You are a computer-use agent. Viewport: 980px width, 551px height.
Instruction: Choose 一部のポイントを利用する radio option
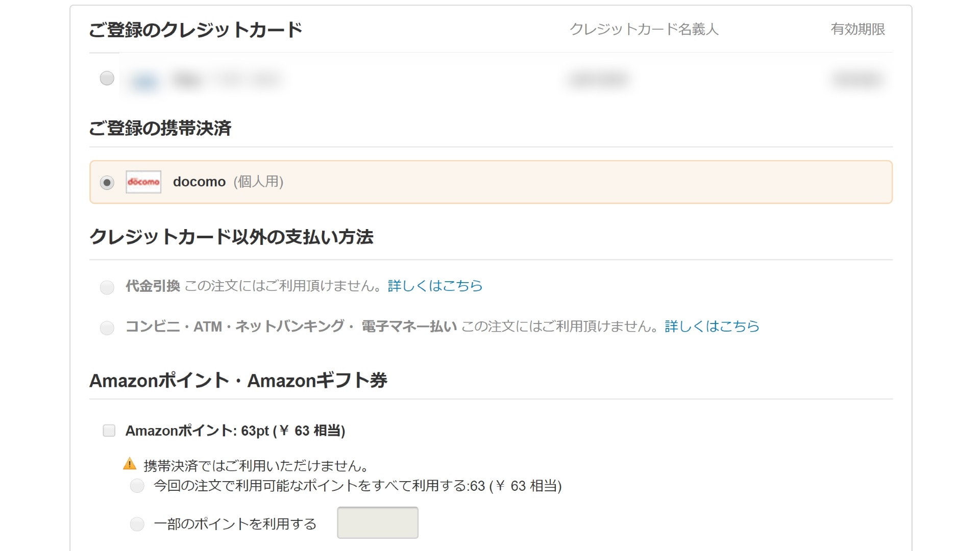pyautogui.click(x=137, y=524)
